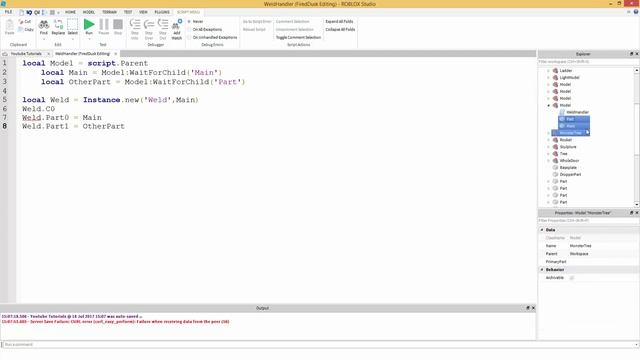Click Toggle Comment Selection

tap(298, 37)
